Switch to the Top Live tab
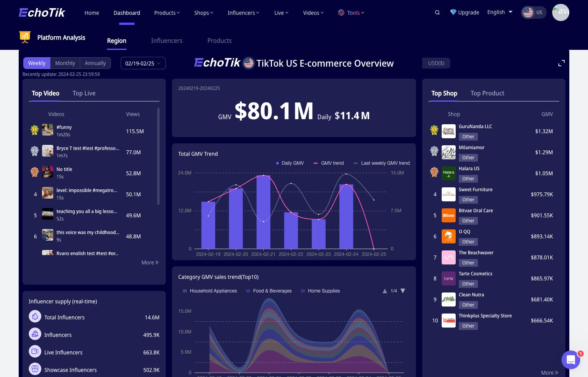This screenshot has height=377, width=588. (x=84, y=93)
